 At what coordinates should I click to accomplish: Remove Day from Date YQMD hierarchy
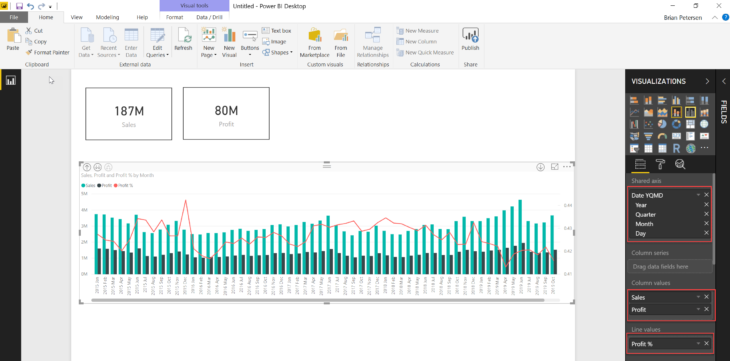(x=706, y=233)
